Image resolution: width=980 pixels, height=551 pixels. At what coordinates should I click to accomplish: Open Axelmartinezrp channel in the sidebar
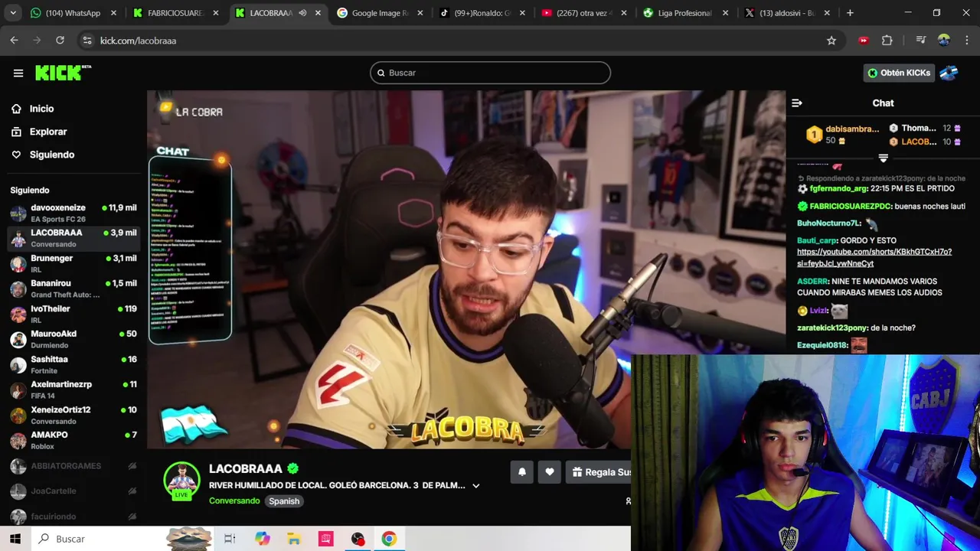(73, 390)
